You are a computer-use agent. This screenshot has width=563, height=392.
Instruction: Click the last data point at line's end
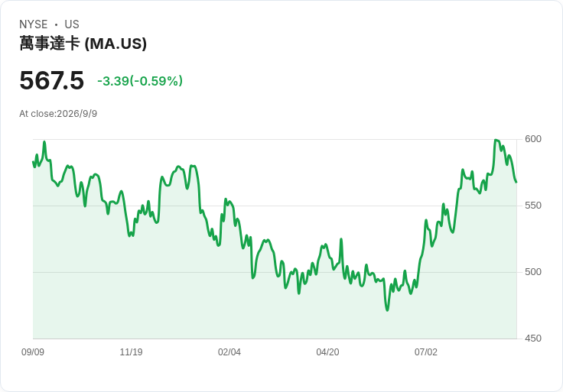pos(516,182)
